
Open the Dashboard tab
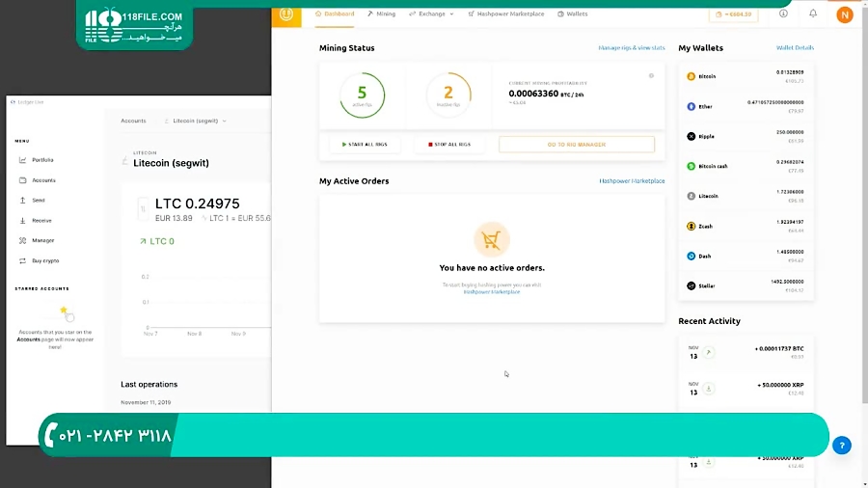point(335,14)
